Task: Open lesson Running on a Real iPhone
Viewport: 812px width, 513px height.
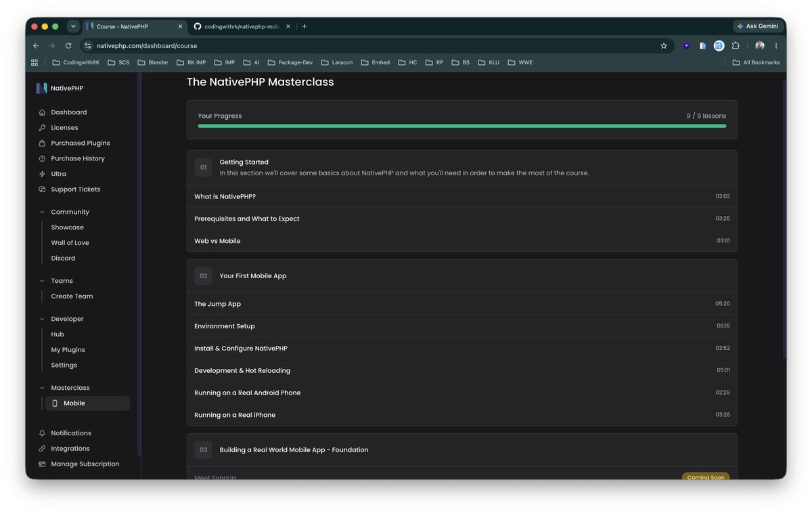Action: [462, 415]
